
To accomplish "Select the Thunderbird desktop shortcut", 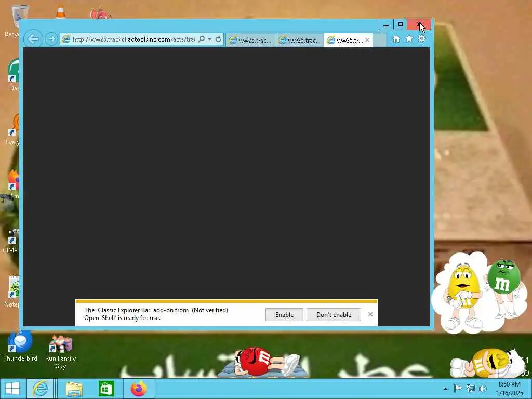I will [20, 347].
